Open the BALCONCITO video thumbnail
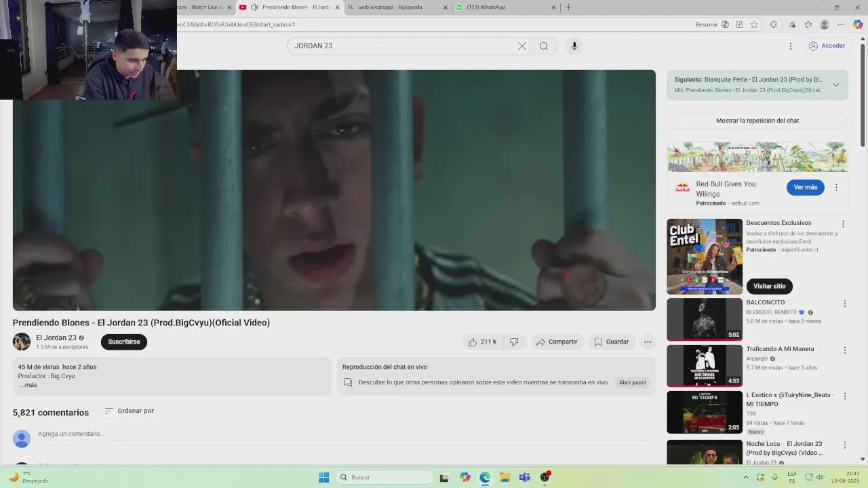The image size is (868, 488). click(x=705, y=319)
